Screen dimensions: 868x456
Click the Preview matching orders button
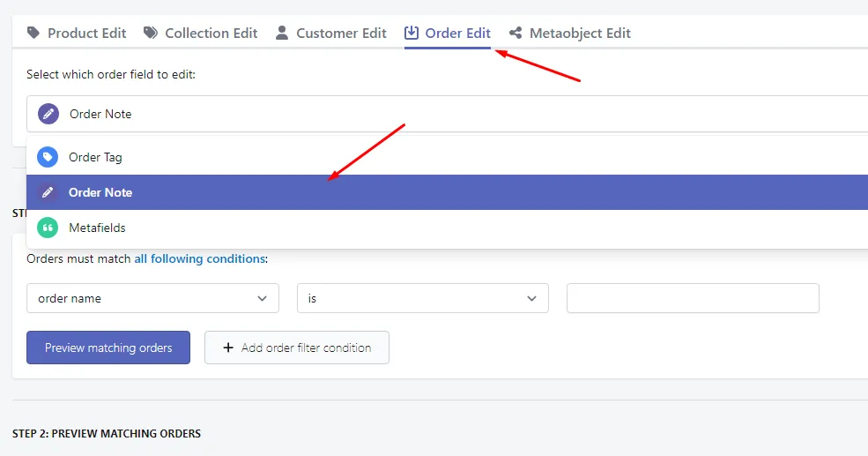108,348
